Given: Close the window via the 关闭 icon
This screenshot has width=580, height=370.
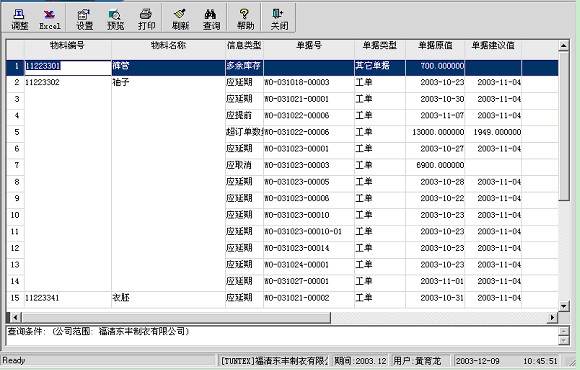Looking at the screenshot, I should 279,18.
